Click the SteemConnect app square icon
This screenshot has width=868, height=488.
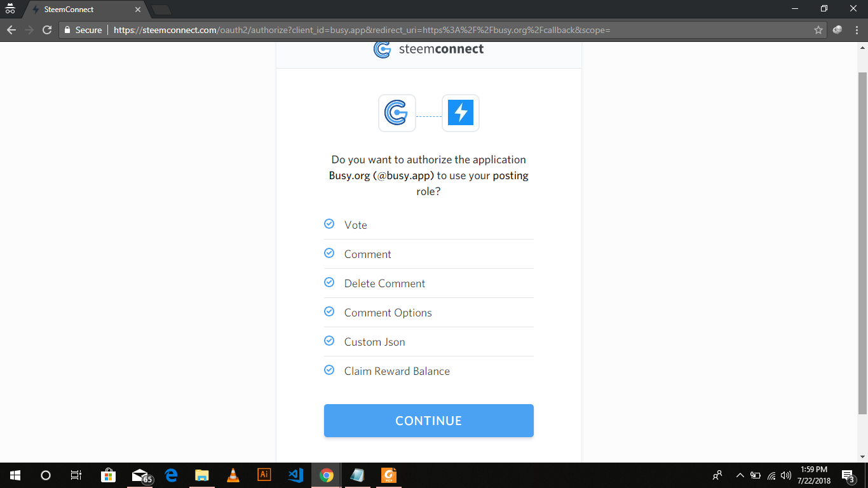click(397, 113)
